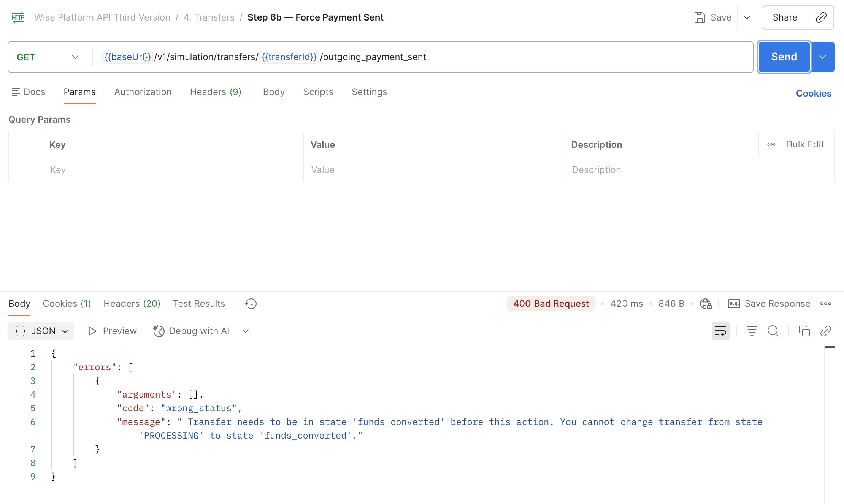Image resolution: width=844 pixels, height=504 pixels.
Task: Click the "errors" key in JSON
Action: [x=95, y=367]
